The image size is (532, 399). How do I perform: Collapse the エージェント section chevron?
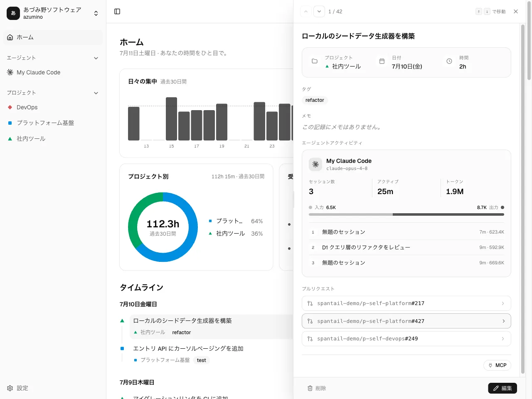(96, 58)
